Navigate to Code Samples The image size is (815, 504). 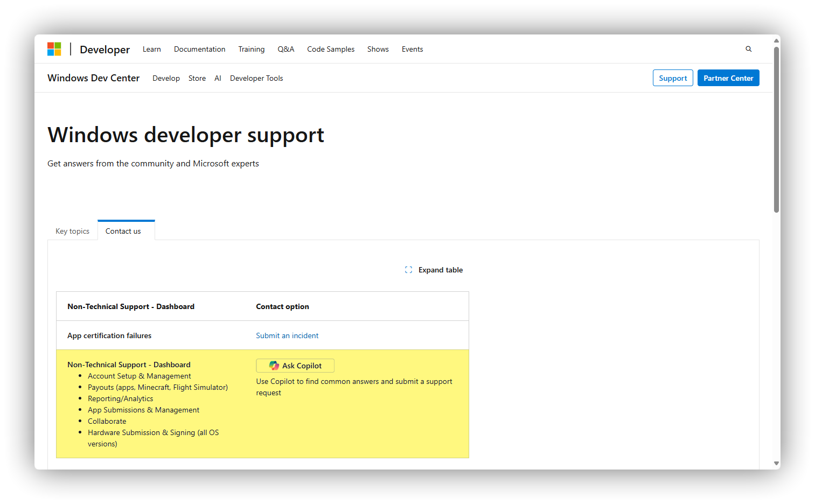(x=331, y=49)
